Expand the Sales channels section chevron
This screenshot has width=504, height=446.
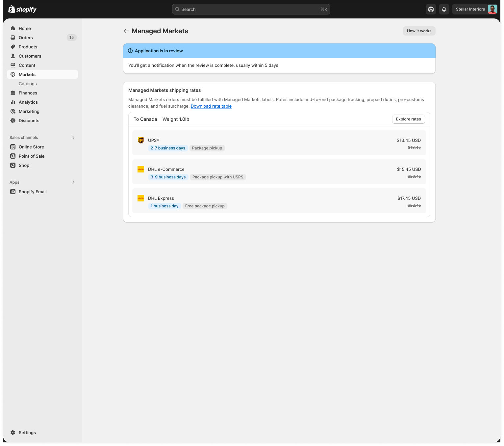point(73,138)
